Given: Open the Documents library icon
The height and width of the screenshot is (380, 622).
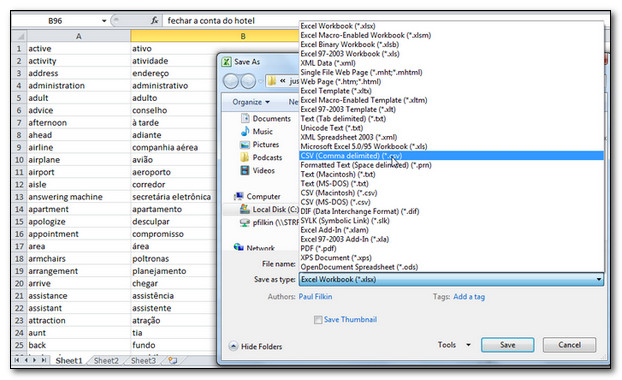Looking at the screenshot, I should (x=245, y=118).
